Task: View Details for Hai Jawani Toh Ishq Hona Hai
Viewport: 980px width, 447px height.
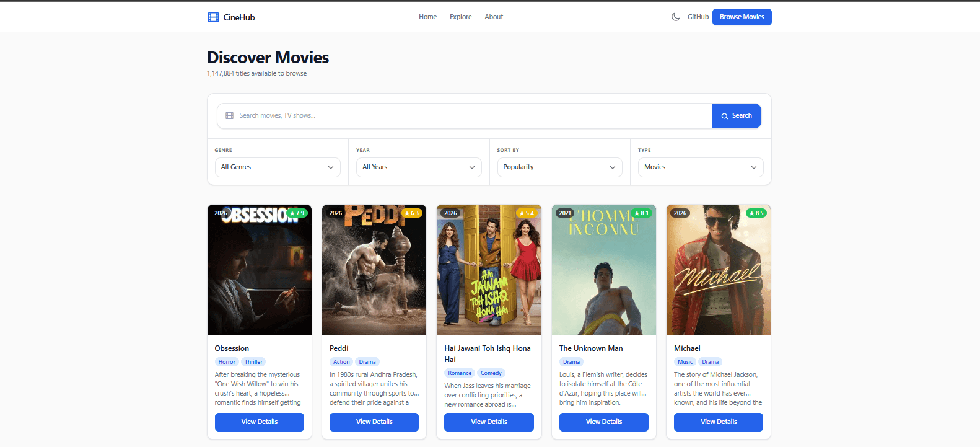Action: (x=489, y=422)
